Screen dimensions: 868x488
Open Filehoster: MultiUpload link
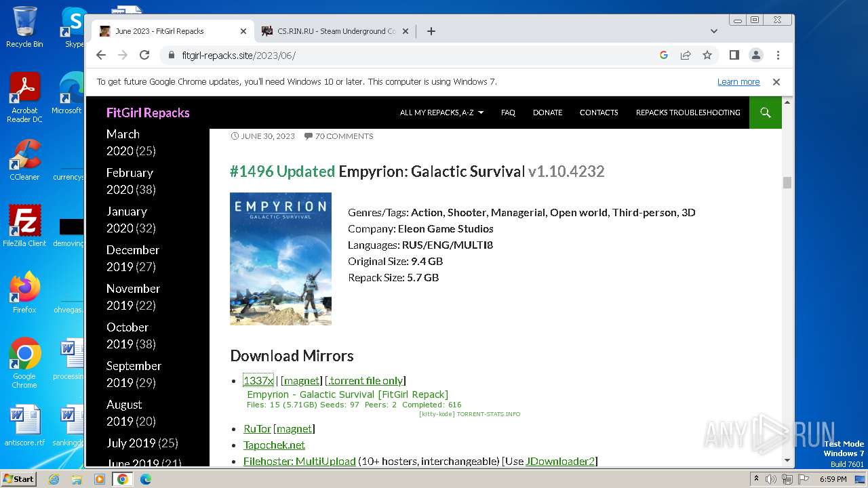pyautogui.click(x=299, y=461)
